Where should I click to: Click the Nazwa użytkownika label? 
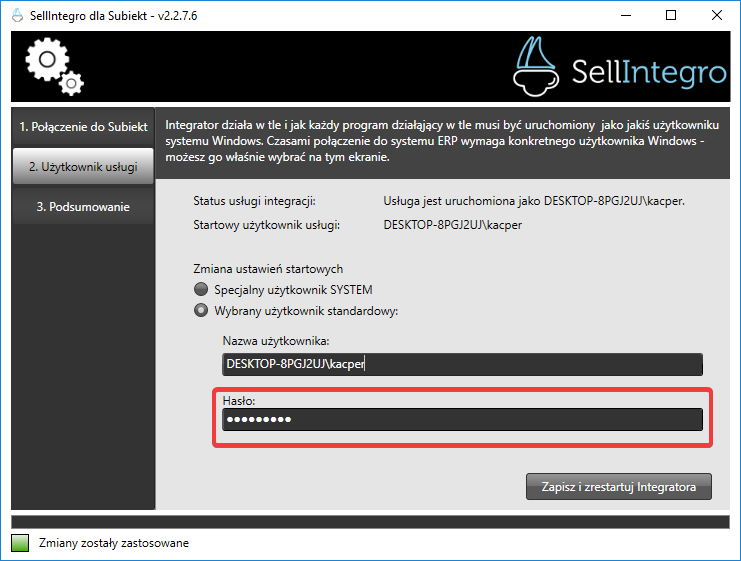(276, 341)
